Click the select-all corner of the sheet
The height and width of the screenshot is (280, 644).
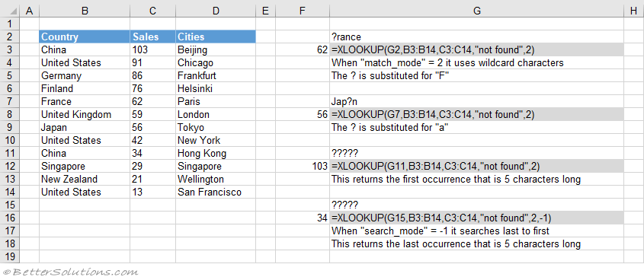click(x=10, y=11)
